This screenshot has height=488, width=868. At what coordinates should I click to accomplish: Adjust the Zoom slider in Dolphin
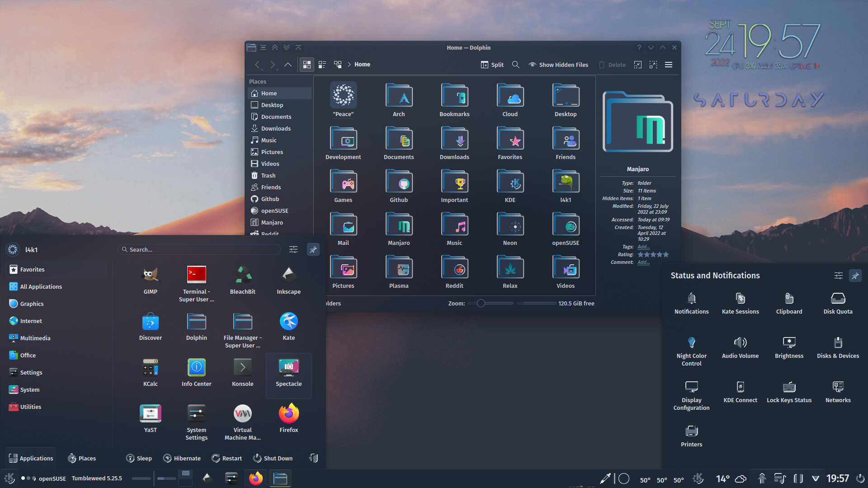[491, 303]
